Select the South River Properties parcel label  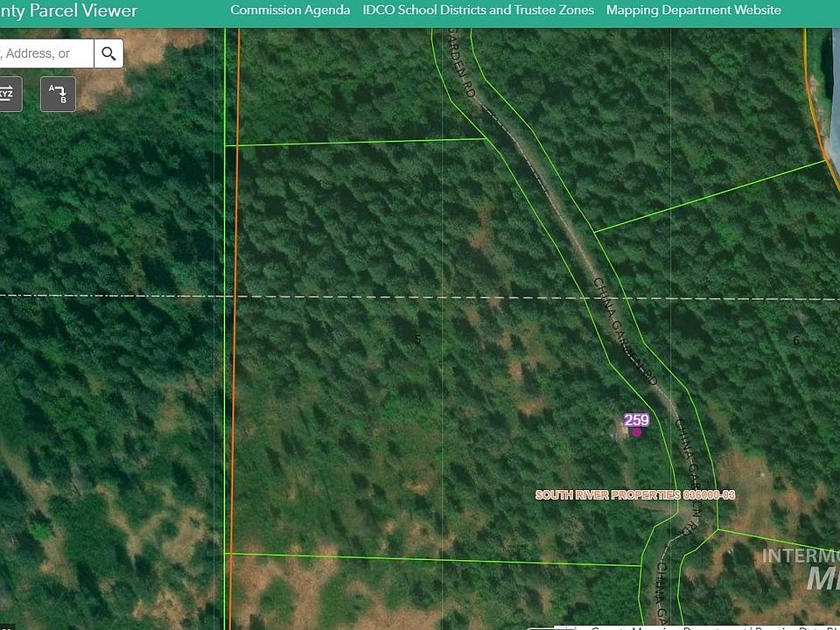634,495
